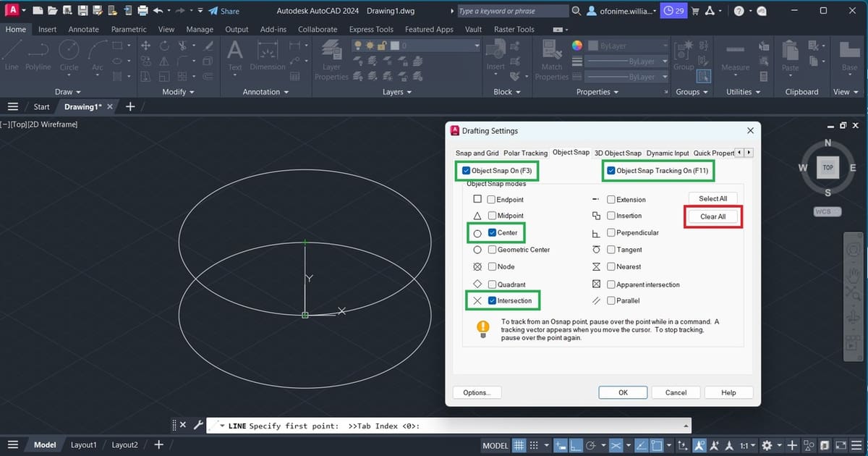Viewport: 868px width, 456px height.
Task: Toggle Object Snap Tracking On (F11) checkbox
Action: [x=612, y=171]
